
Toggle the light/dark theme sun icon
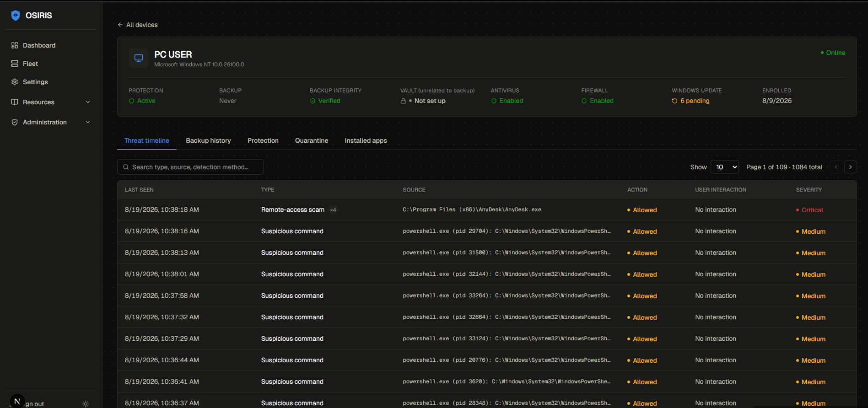[86, 404]
